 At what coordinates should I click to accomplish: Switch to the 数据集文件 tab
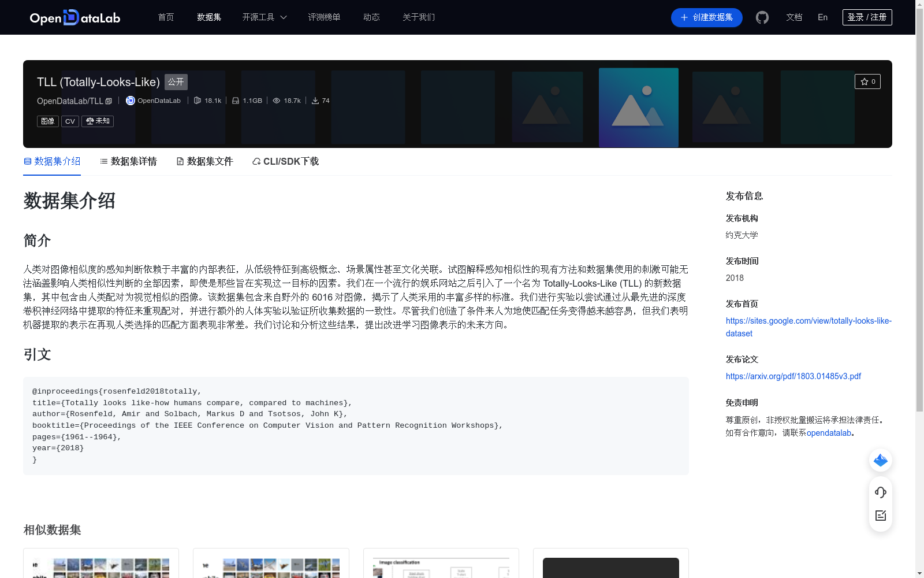click(204, 161)
